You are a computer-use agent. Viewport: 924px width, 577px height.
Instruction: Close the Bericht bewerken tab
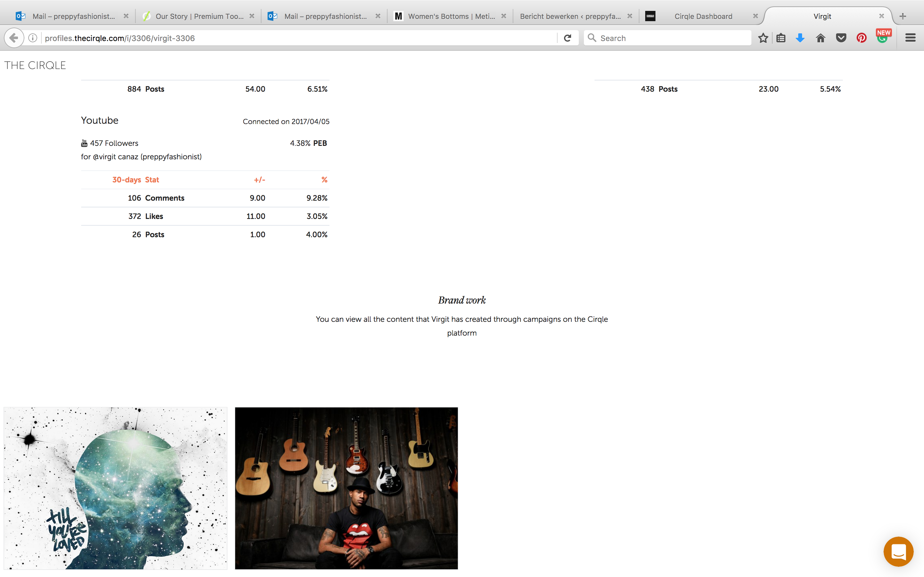(629, 16)
